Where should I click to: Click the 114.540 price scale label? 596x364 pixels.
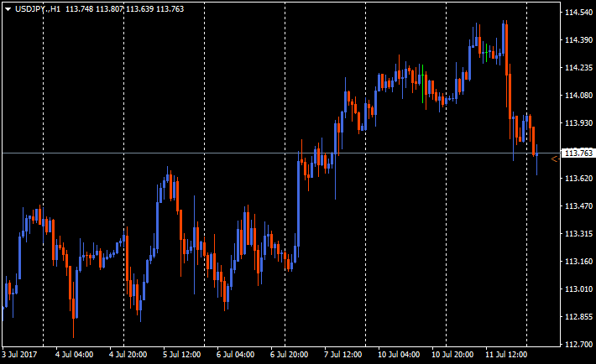[579, 13]
